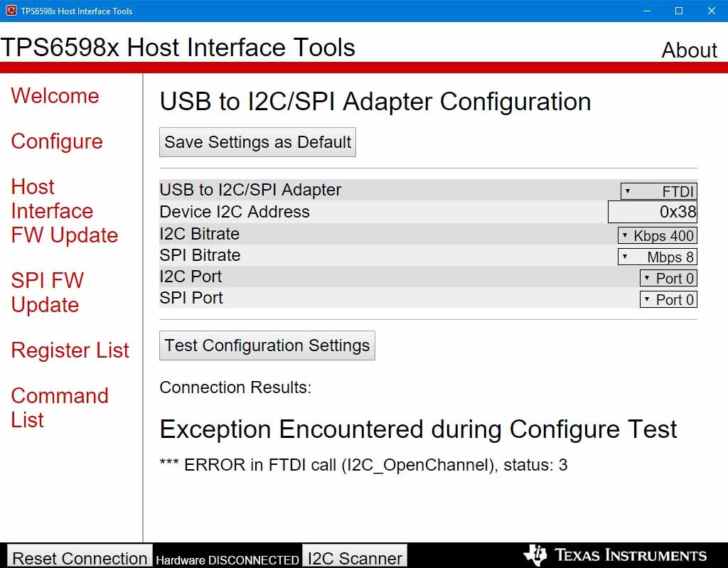The width and height of the screenshot is (728, 568).
Task: Click the Device I2C Address field 0x38
Action: [653, 212]
